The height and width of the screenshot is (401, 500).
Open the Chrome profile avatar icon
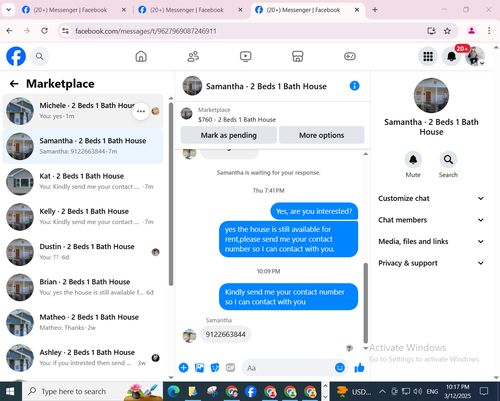click(x=471, y=31)
